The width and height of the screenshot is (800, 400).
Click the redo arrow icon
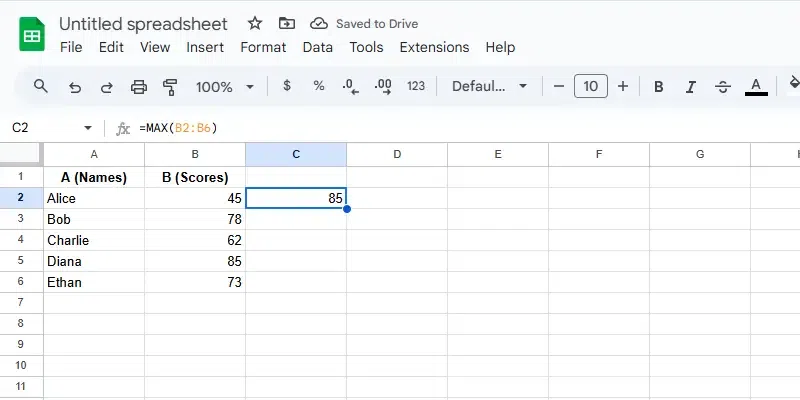click(107, 87)
